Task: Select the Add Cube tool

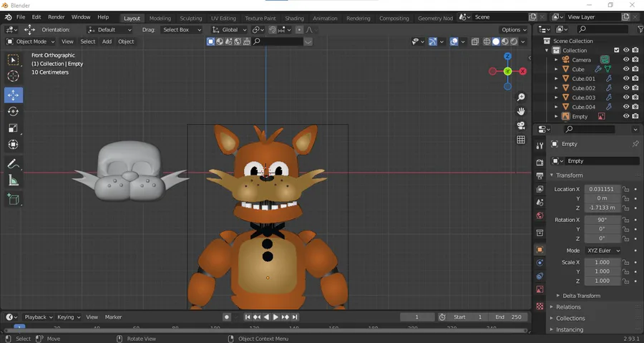Action: click(14, 199)
